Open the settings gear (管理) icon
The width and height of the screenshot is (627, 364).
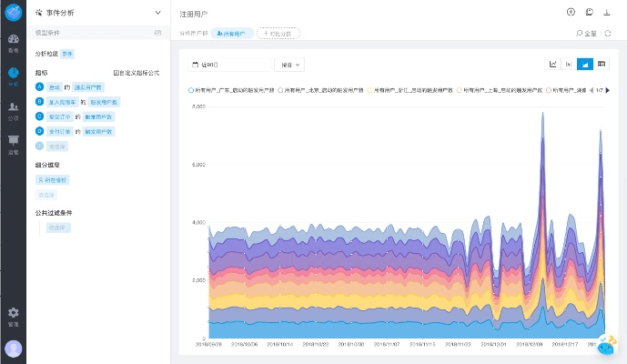point(13,315)
